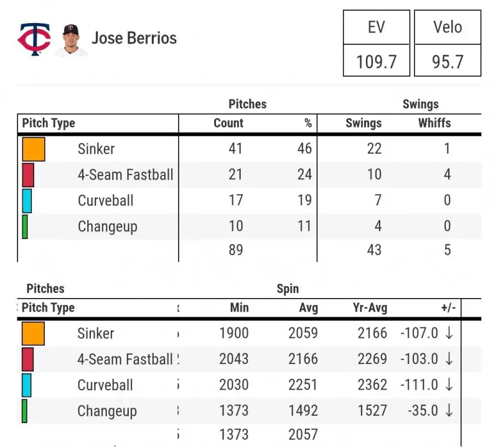Open the Jose Berrios player name link
This screenshot has height=448, width=498.
pyautogui.click(x=134, y=38)
